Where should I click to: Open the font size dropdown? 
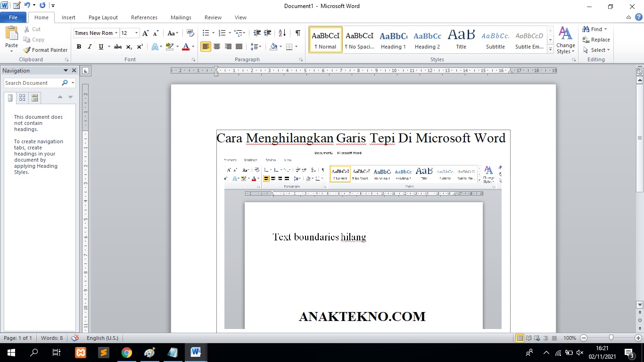(137, 33)
